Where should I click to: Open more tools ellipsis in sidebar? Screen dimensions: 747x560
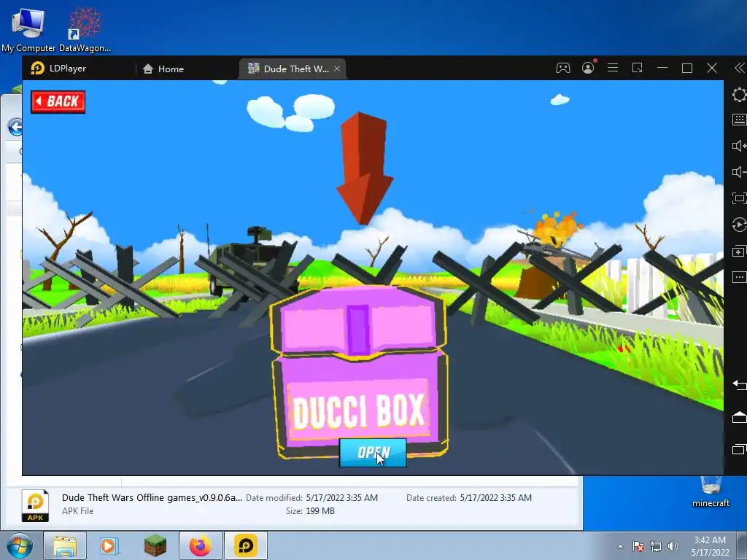pyautogui.click(x=740, y=277)
